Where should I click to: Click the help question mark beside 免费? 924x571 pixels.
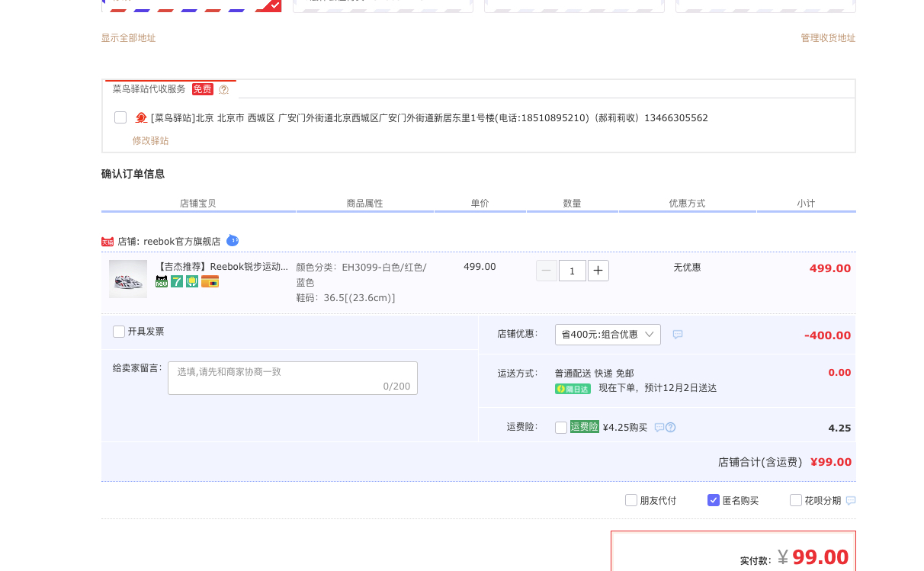223,89
